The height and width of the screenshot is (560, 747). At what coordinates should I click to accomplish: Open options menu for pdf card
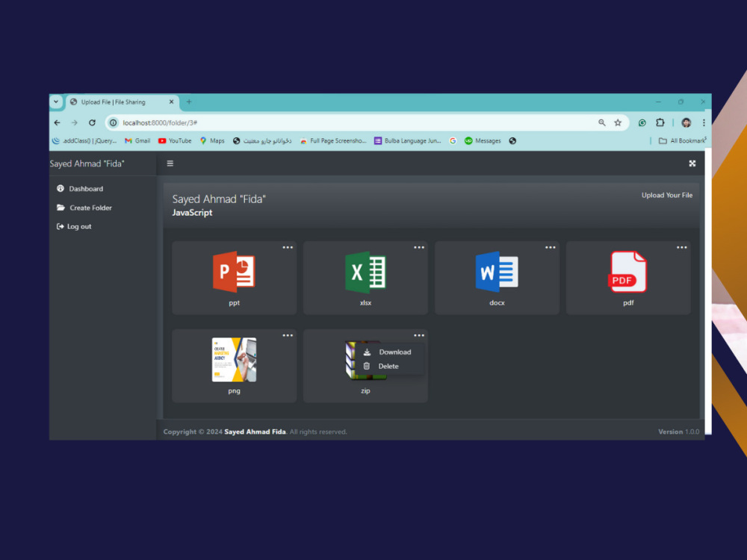[682, 247]
